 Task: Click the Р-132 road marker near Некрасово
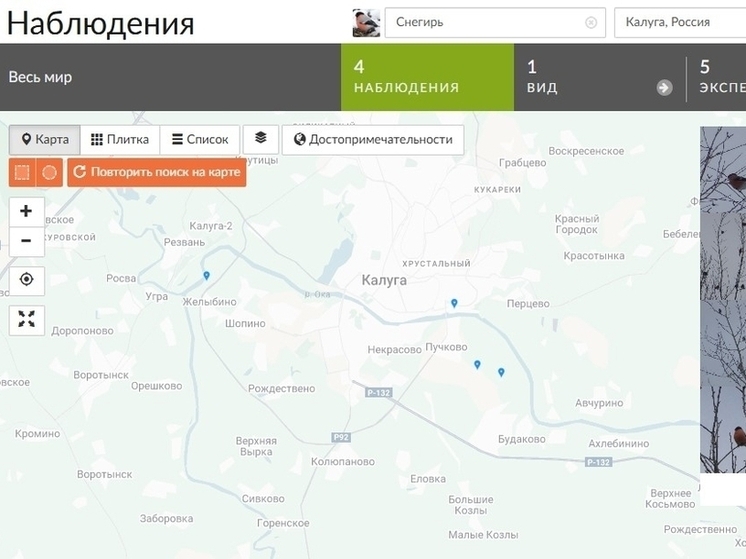pyautogui.click(x=379, y=392)
